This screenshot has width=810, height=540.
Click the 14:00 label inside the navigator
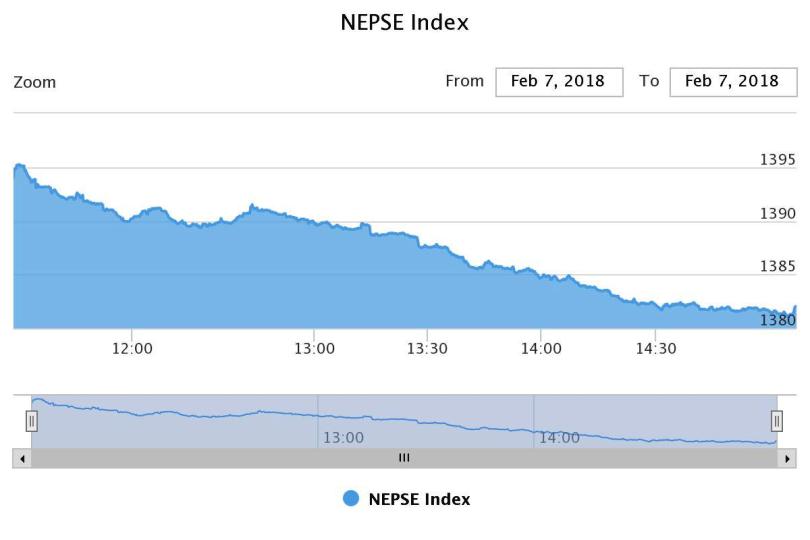coord(559,438)
